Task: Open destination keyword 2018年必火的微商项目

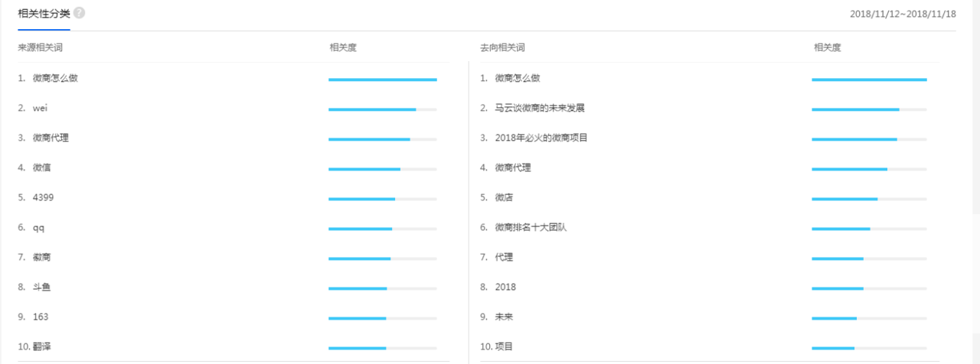Action: [x=541, y=138]
